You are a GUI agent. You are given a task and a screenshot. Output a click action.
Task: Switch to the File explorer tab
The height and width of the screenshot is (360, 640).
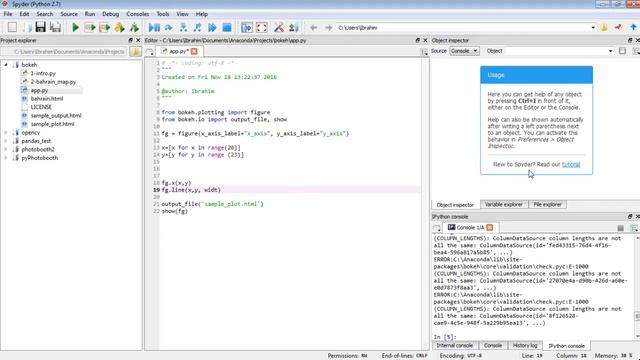[547, 204]
